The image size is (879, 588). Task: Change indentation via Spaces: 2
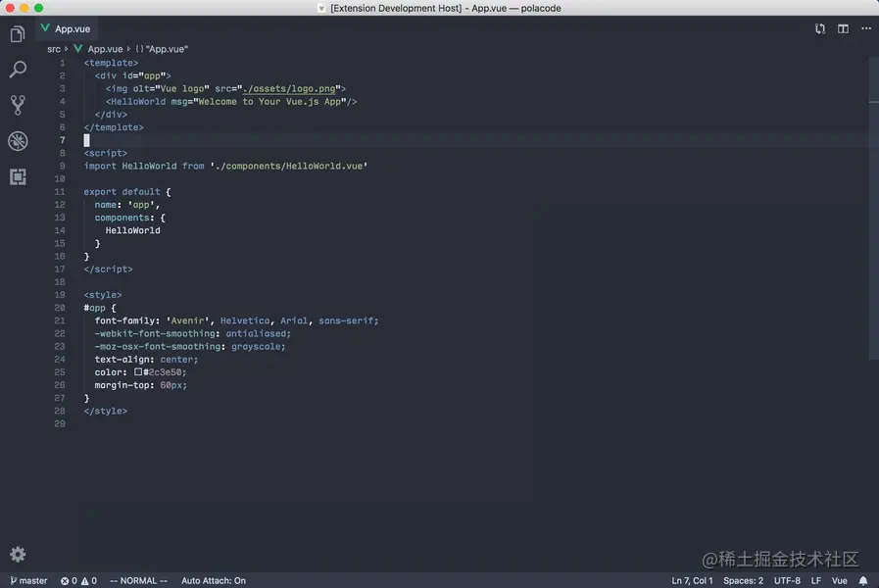coord(743,581)
